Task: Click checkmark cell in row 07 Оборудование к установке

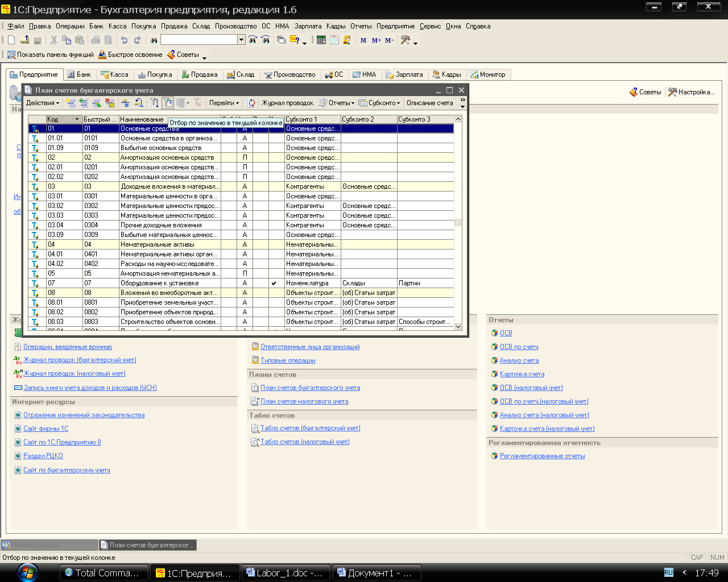Action: coord(274,283)
